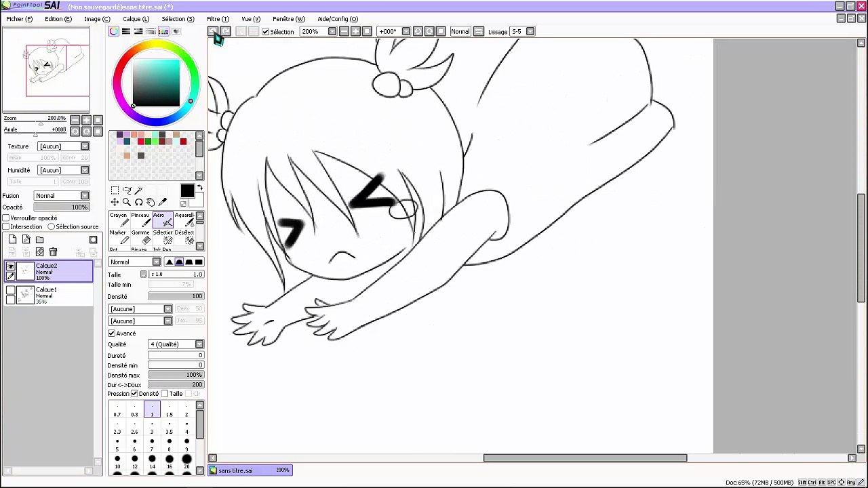Toggle Pression Densité checkbox
Viewport: 868px width, 488px height.
click(134, 394)
